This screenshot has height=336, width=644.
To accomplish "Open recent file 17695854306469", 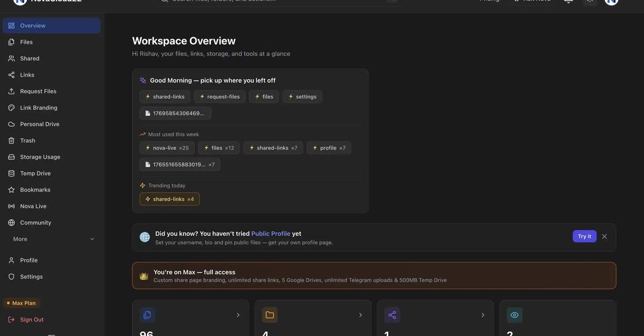I will (x=175, y=114).
